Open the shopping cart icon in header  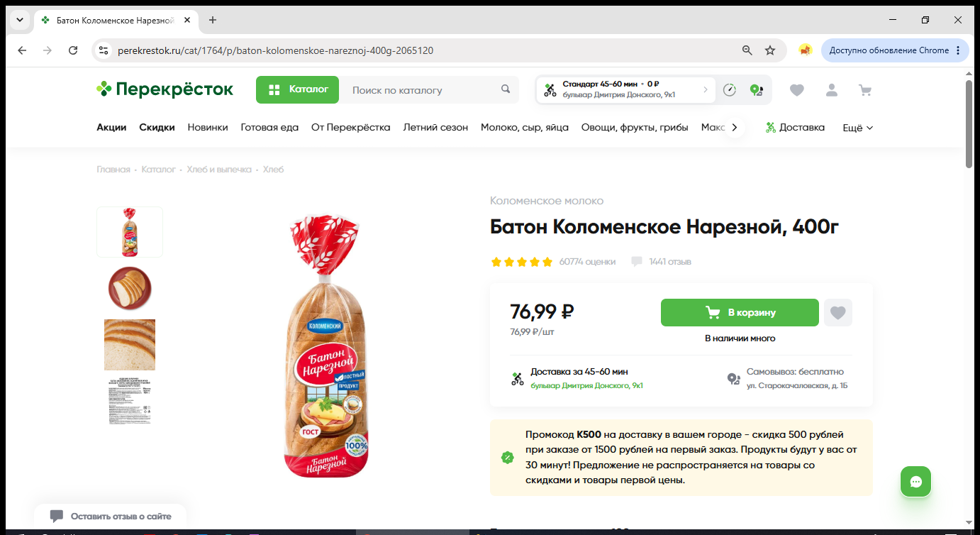click(x=864, y=90)
